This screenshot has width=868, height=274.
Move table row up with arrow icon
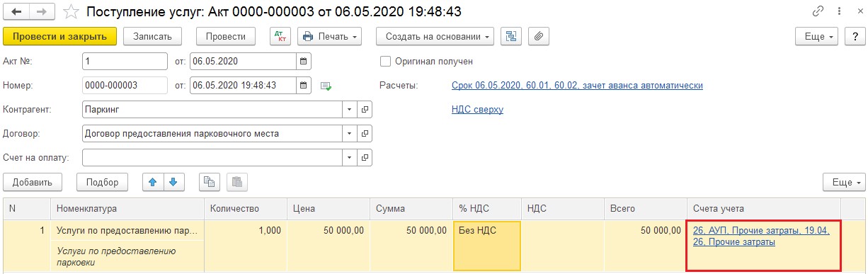pos(153,182)
